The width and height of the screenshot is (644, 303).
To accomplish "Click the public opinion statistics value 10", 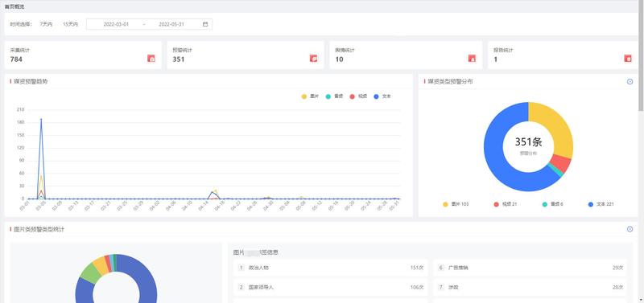I will point(339,59).
